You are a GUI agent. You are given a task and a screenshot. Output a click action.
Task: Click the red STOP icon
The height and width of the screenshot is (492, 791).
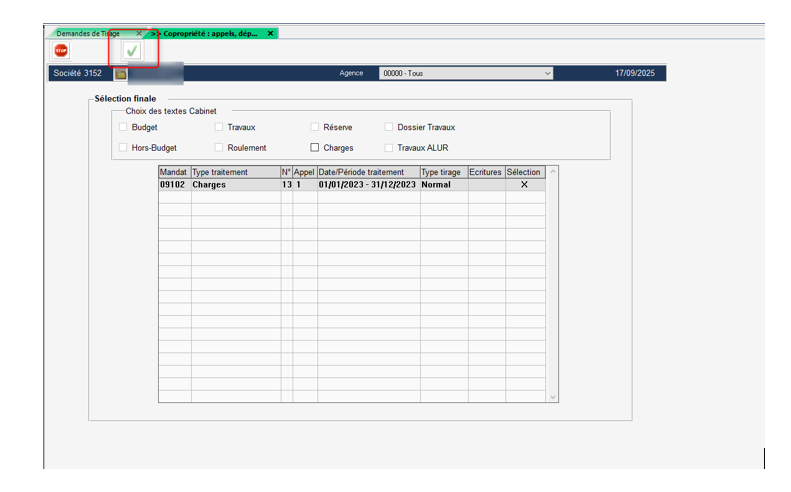tap(61, 50)
